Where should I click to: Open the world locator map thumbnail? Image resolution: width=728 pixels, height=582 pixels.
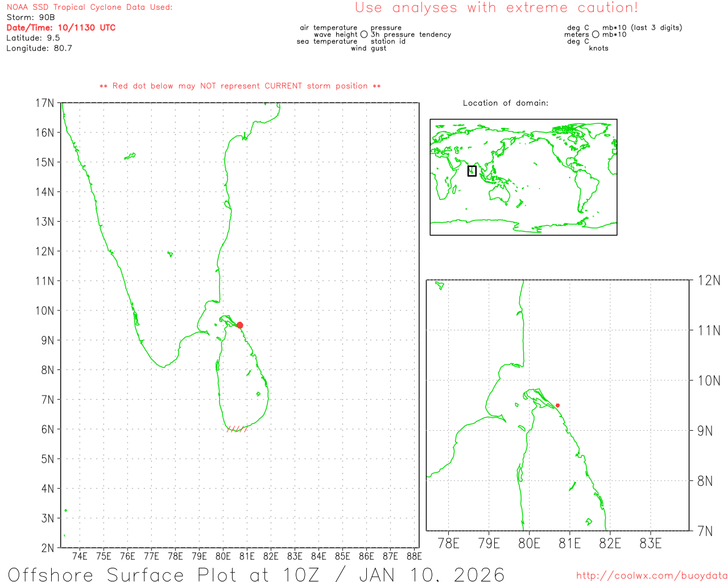pyautogui.click(x=523, y=177)
